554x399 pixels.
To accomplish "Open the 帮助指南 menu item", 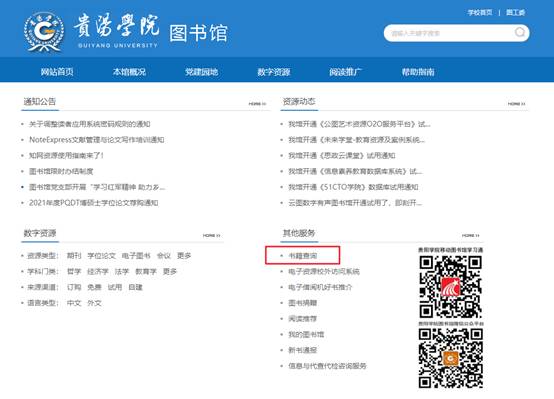I will (x=418, y=72).
